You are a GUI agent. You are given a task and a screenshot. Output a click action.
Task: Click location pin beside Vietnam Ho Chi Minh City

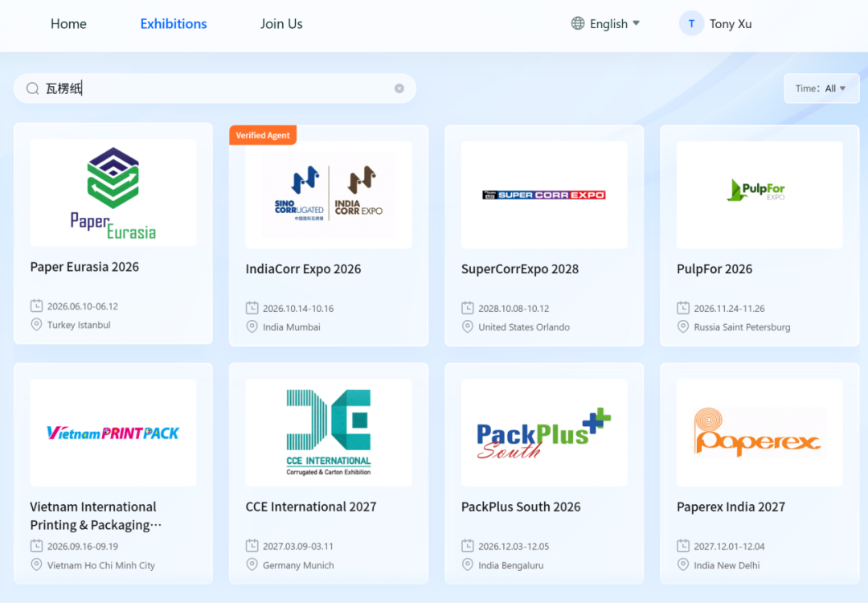pos(36,564)
